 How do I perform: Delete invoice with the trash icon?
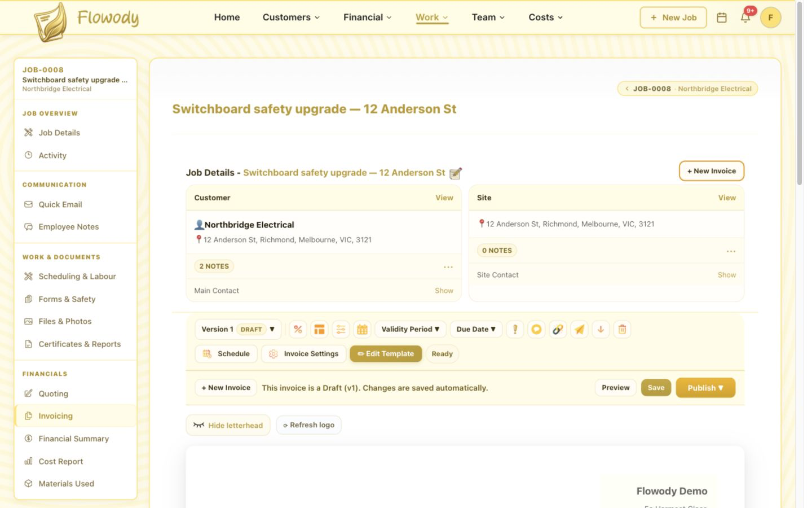click(622, 329)
